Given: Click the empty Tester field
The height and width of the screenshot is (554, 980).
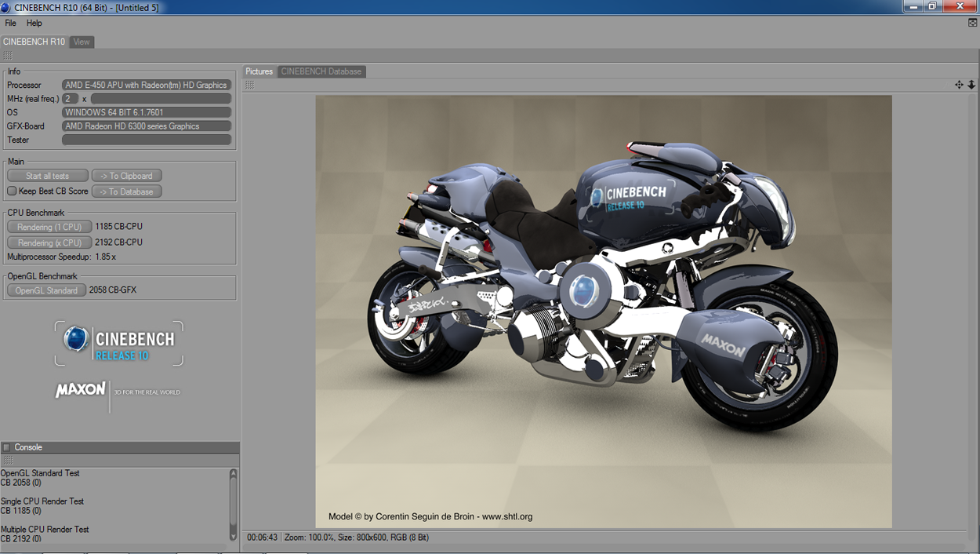Looking at the screenshot, I should click(147, 140).
